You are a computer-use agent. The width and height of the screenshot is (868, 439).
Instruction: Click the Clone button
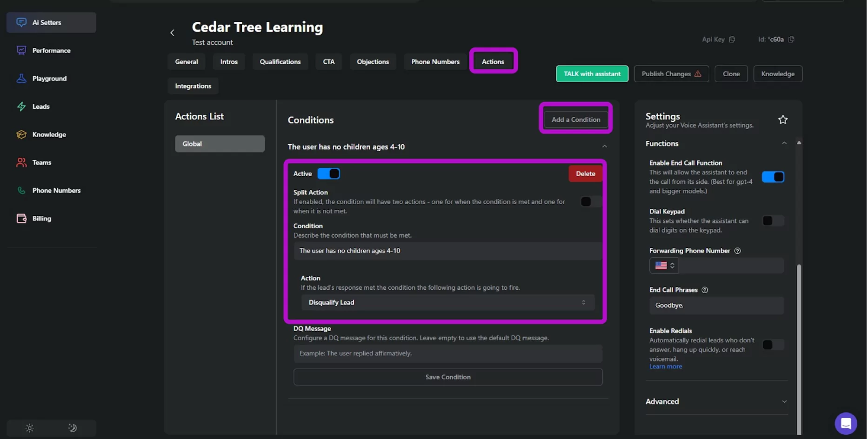[731, 74]
